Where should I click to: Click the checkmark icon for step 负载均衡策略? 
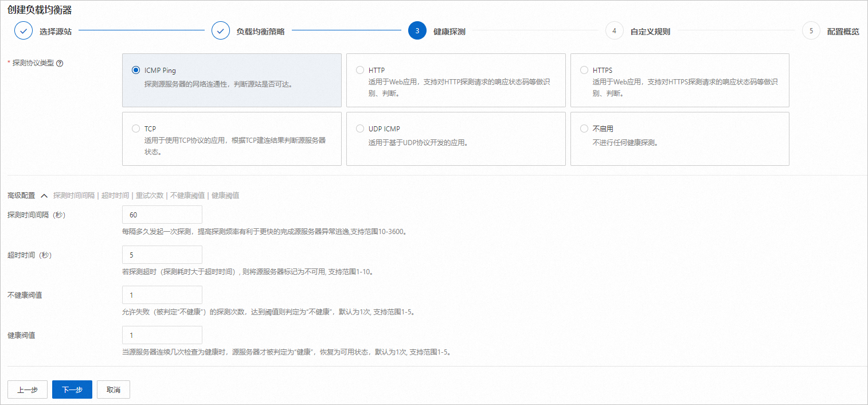[x=221, y=31]
